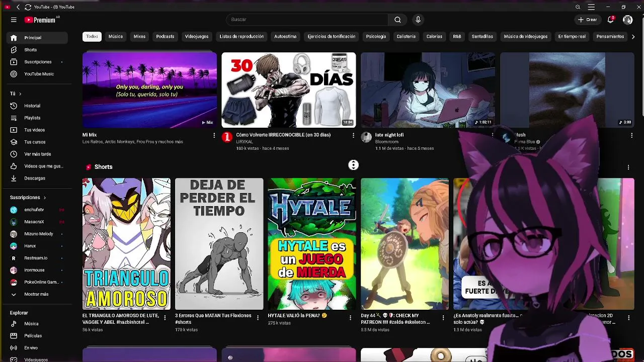The width and height of the screenshot is (644, 362).
Task: Select the Calistenia filter chip
Action: (406, 36)
